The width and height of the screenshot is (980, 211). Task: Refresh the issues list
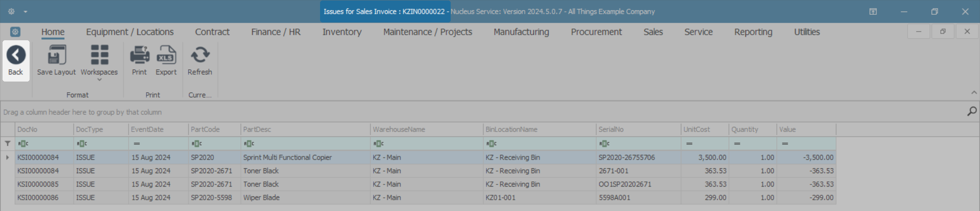pyautogui.click(x=200, y=55)
